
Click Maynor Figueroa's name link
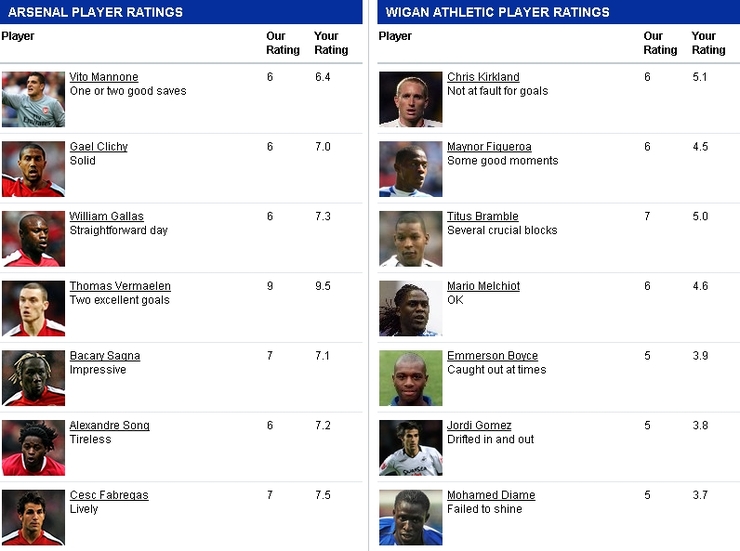(x=489, y=147)
